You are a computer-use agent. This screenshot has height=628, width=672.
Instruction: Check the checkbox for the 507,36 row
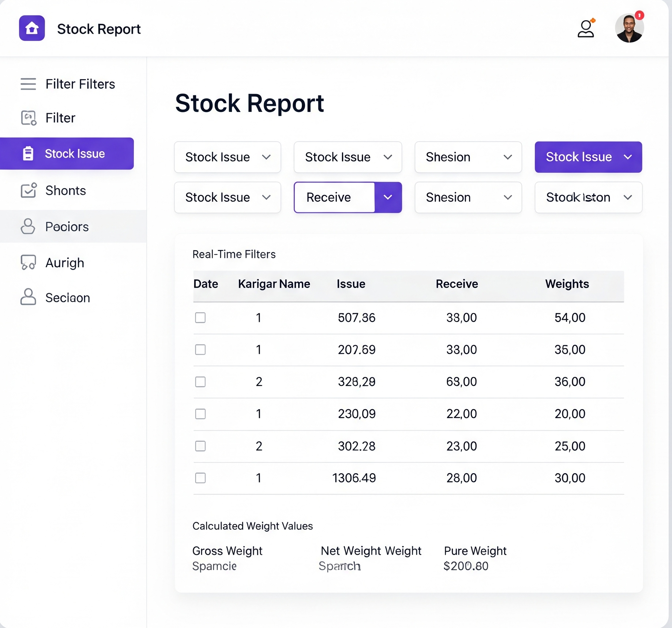tap(200, 318)
